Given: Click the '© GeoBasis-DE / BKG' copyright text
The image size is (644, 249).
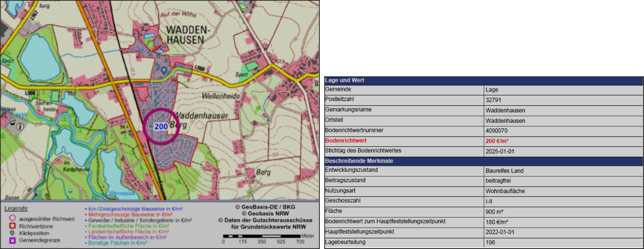Looking at the screenshot, I should 265,207.
